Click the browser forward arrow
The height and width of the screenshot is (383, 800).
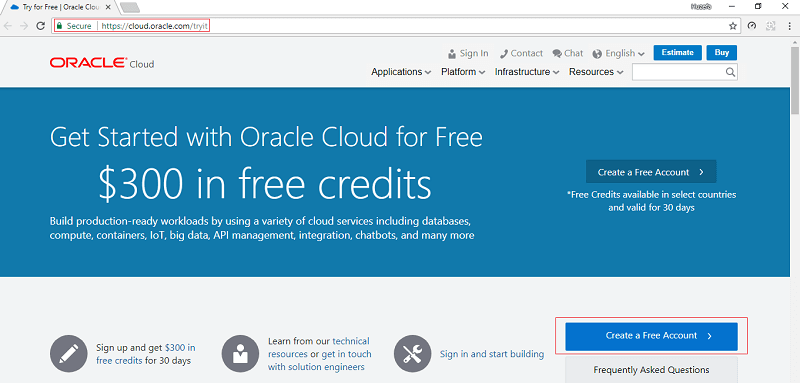click(23, 26)
